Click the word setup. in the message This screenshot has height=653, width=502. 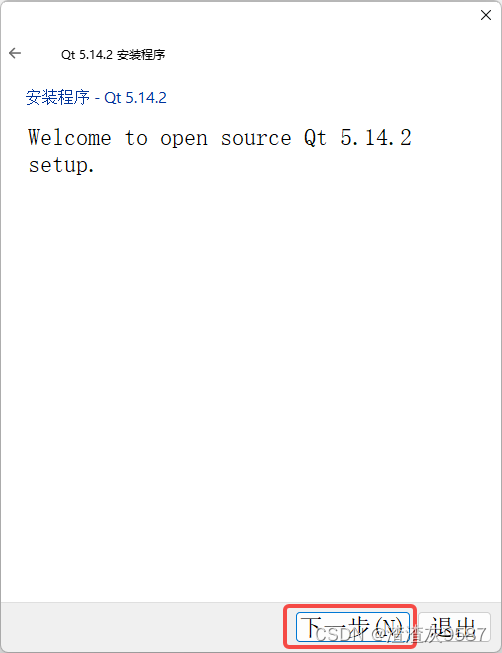click(x=62, y=165)
